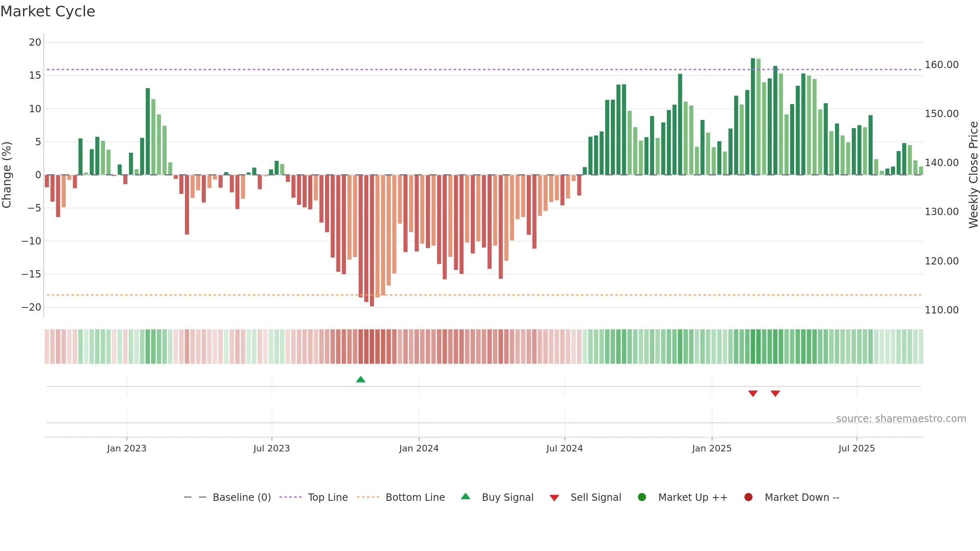Screen dimensions: 980x551
Task: Click the green Buy Signal legend triangle icon
Action: coord(465,496)
